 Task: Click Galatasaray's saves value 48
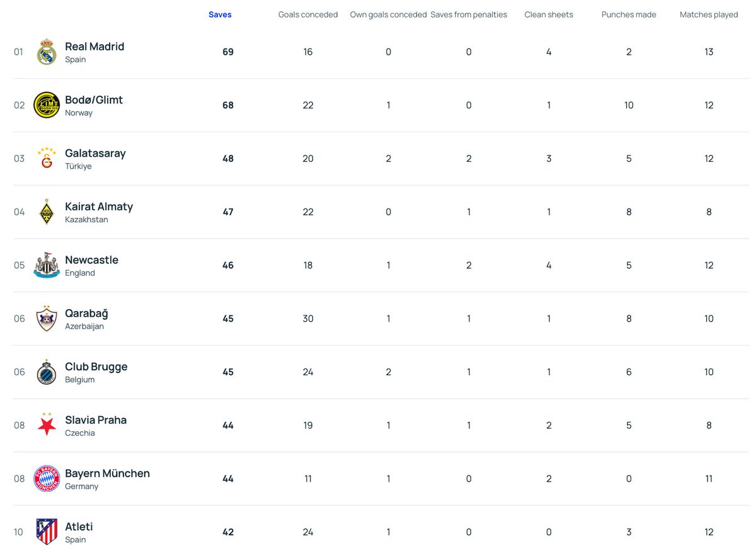pos(228,159)
